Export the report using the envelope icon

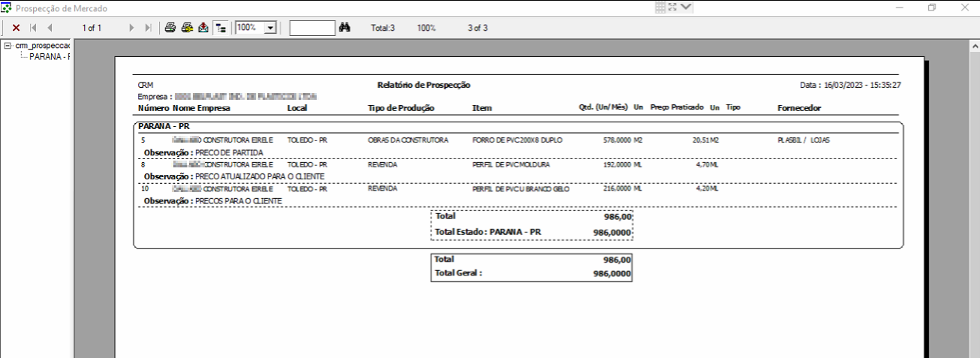[203, 28]
